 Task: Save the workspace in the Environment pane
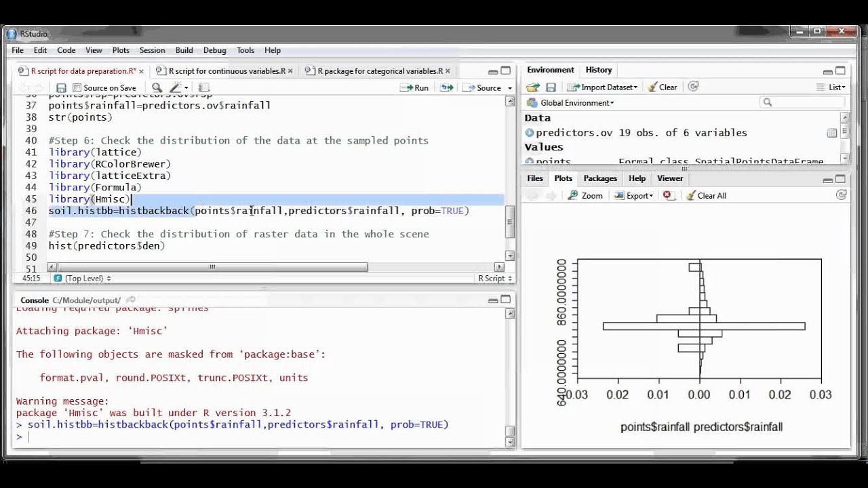[551, 87]
